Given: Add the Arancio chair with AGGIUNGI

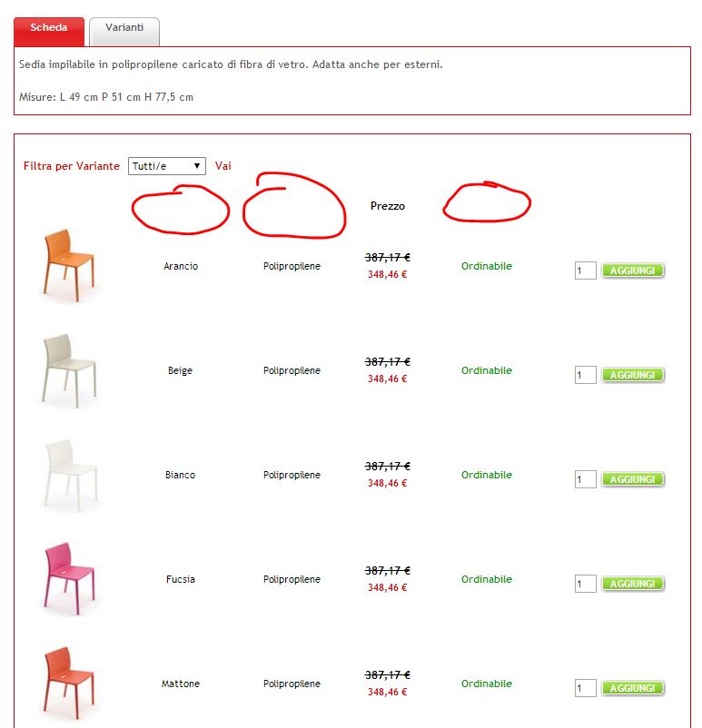Looking at the screenshot, I should click(x=633, y=271).
